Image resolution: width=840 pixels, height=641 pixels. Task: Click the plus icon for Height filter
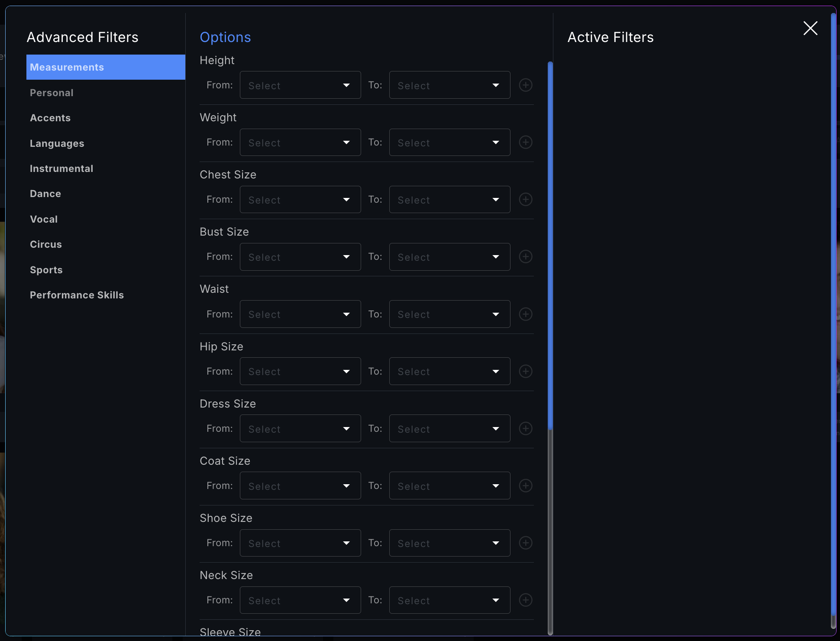(x=526, y=85)
